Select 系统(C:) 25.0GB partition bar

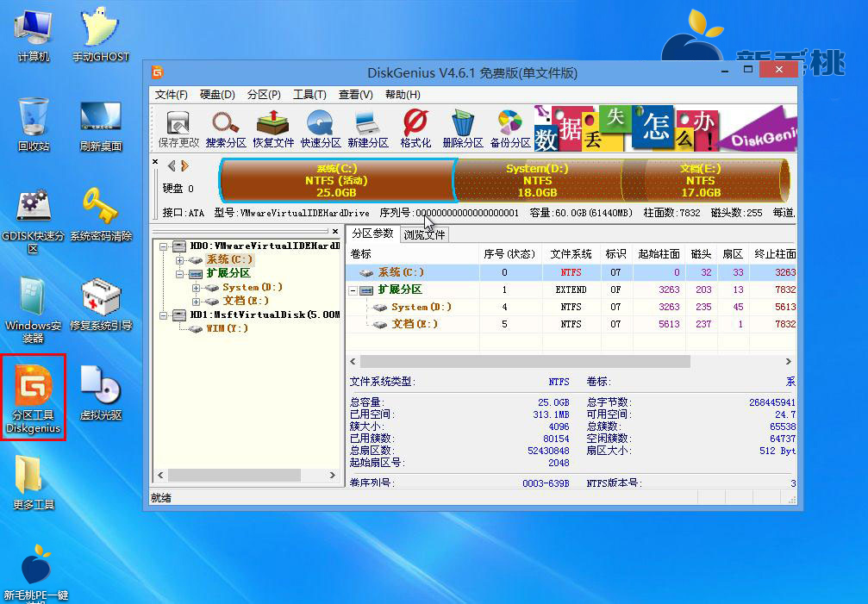[337, 180]
